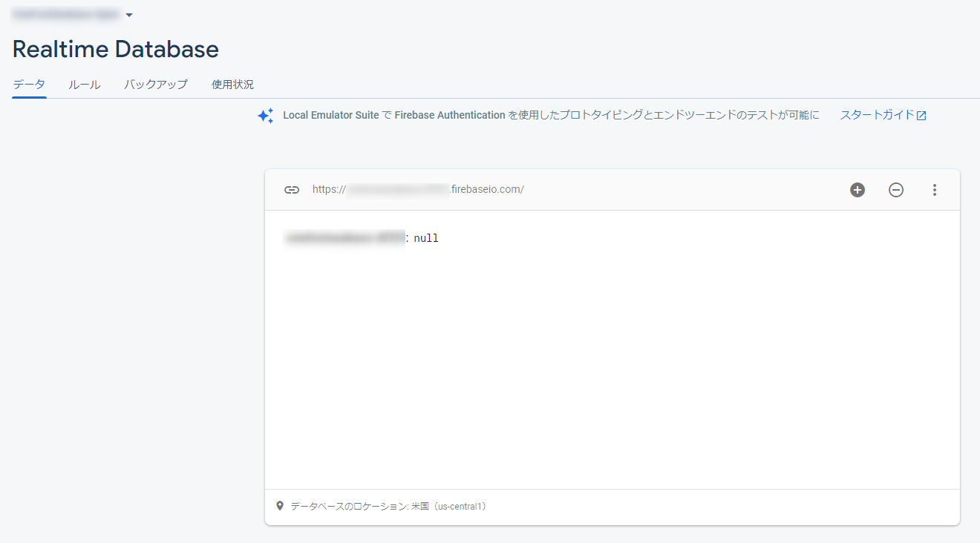980x543 pixels.
Task: Click the external link icon after スタートガイド
Action: point(921,116)
